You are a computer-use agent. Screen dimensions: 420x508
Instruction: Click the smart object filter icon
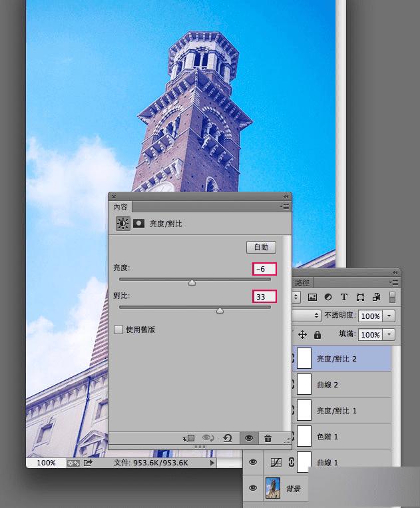(376, 297)
